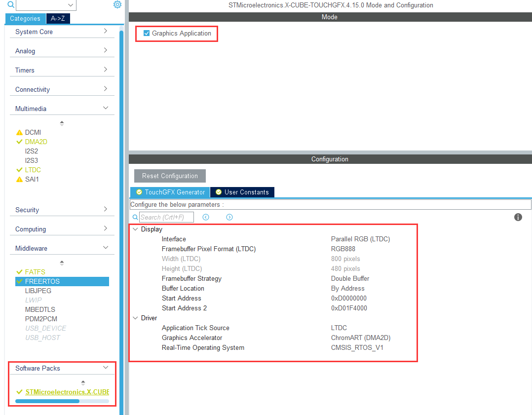Switch to the A->Z tab
The image size is (532, 415).
[x=58, y=19]
